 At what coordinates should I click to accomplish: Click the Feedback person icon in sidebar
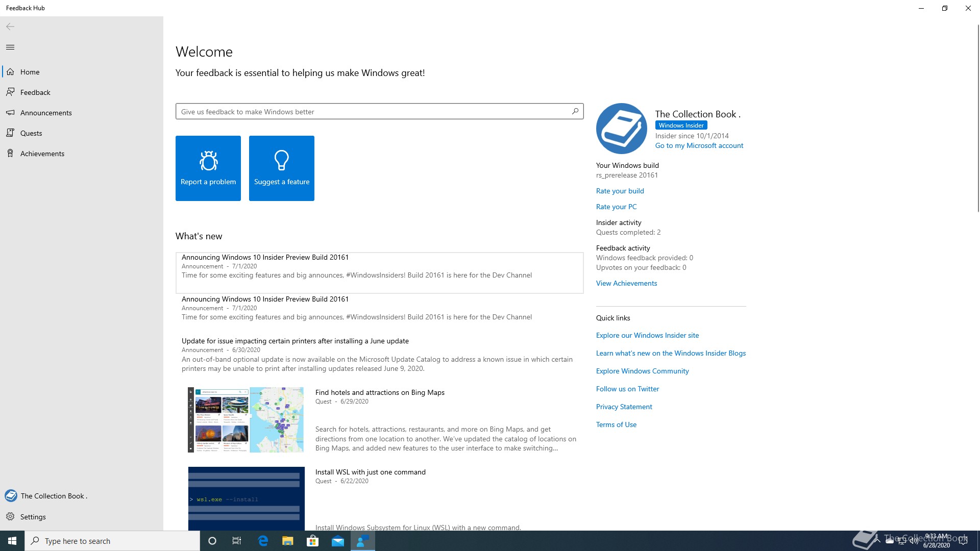[10, 92]
